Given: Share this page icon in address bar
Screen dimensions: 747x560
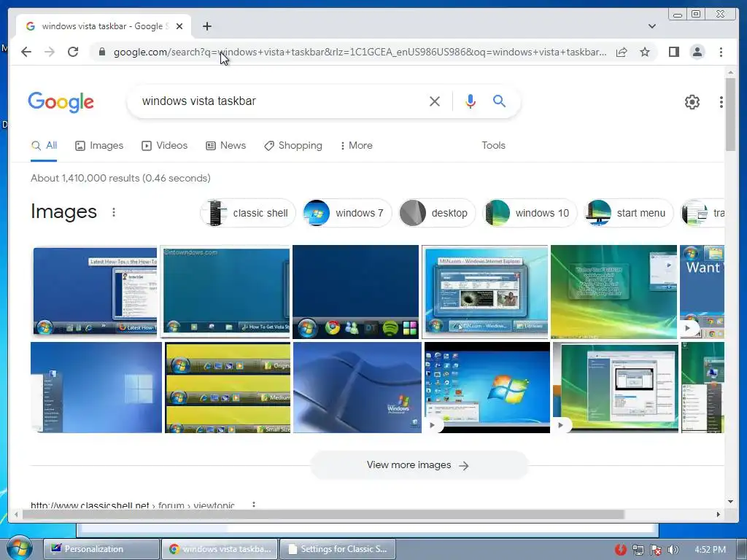Looking at the screenshot, I should (x=622, y=52).
